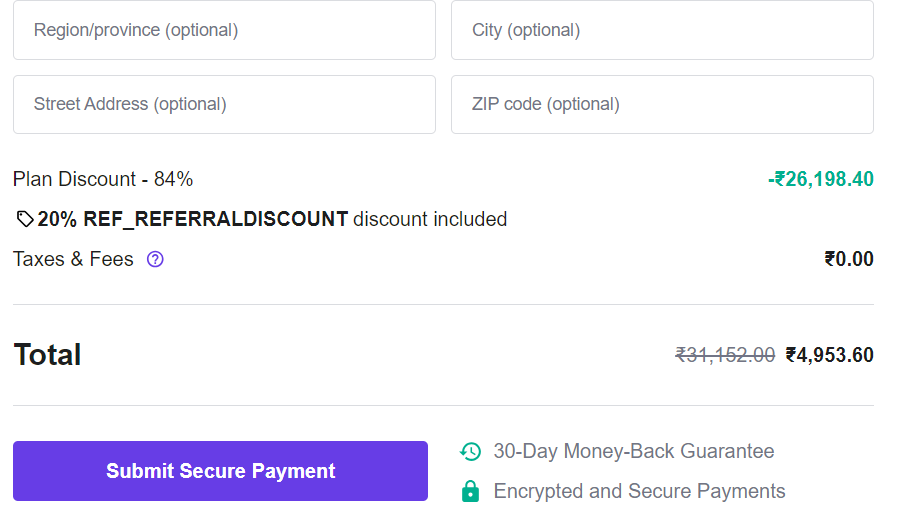Viewport: 898px width, 526px height.
Task: Open the 30-Day Money-Back Guarantee text
Action: click(634, 452)
